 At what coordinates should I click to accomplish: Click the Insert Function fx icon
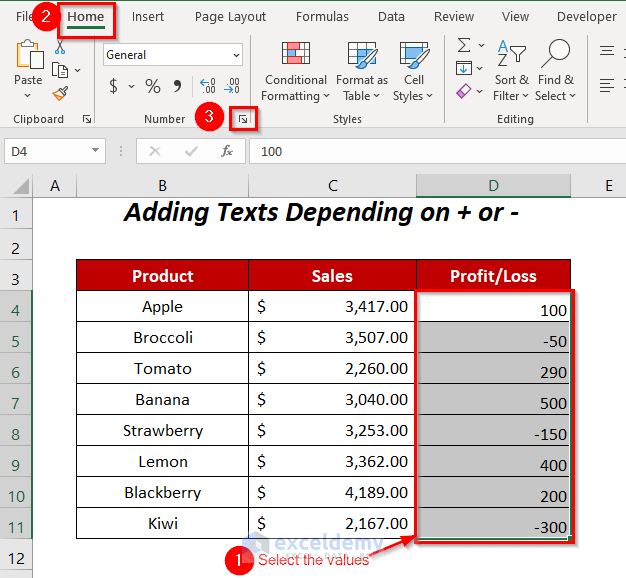click(x=227, y=151)
